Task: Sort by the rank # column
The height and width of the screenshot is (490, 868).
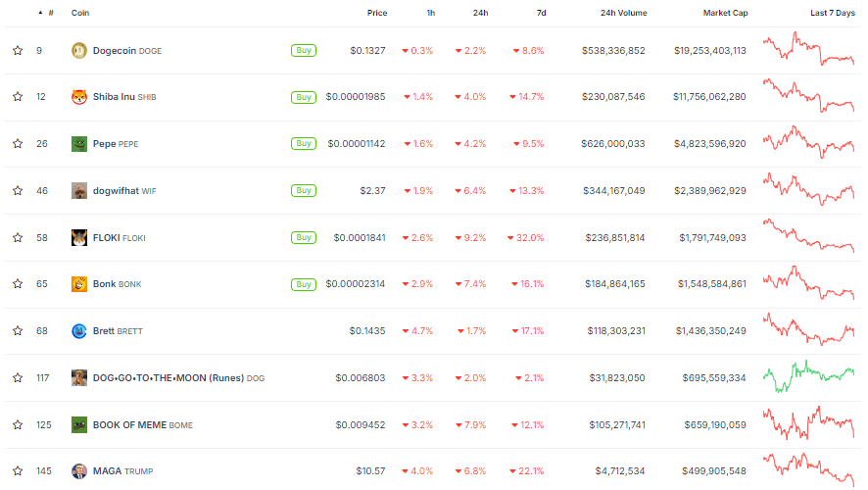Action: 49,13
